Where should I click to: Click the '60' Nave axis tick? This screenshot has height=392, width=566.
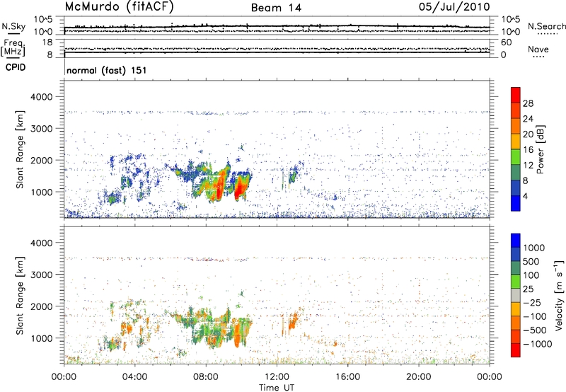(x=506, y=42)
